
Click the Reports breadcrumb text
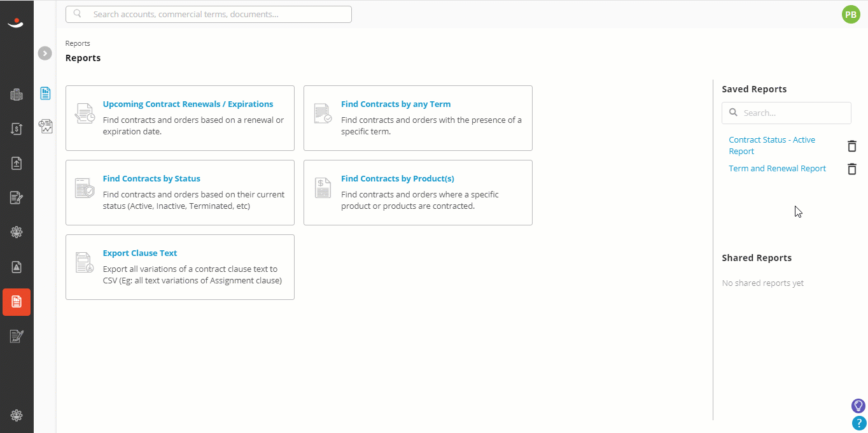pyautogui.click(x=78, y=43)
